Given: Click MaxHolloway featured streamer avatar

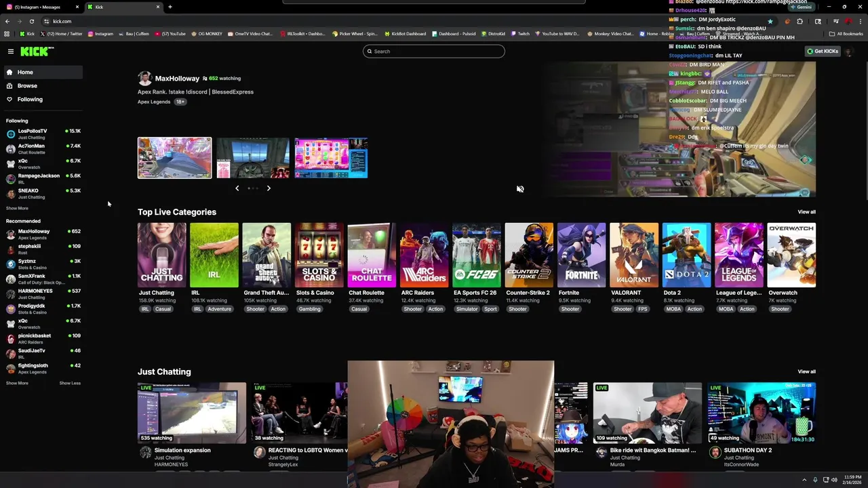Looking at the screenshot, I should tap(144, 79).
